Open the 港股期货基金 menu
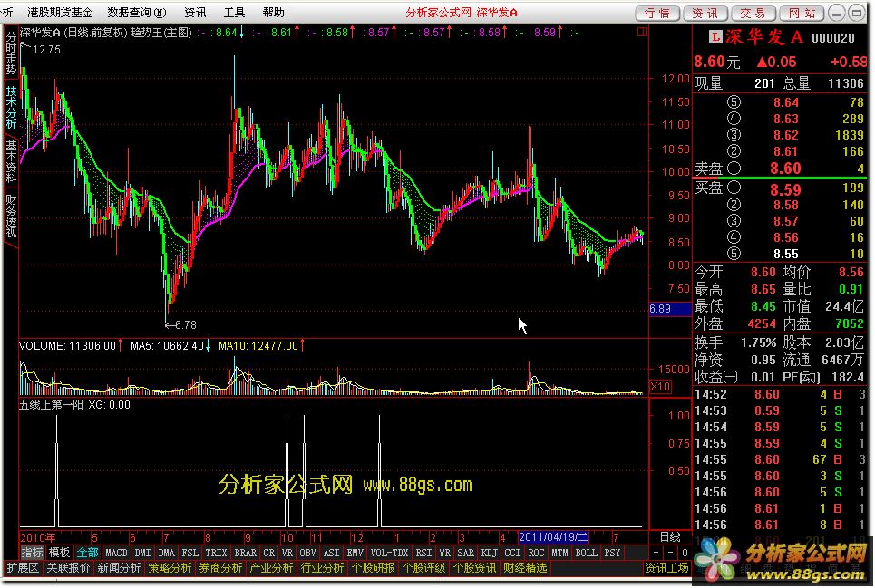The image size is (875, 588). click(60, 13)
